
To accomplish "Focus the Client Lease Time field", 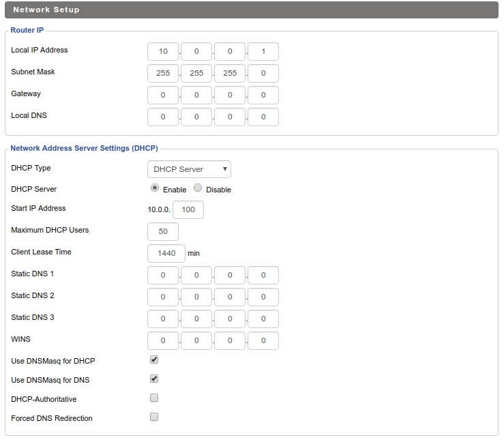I will 166,253.
